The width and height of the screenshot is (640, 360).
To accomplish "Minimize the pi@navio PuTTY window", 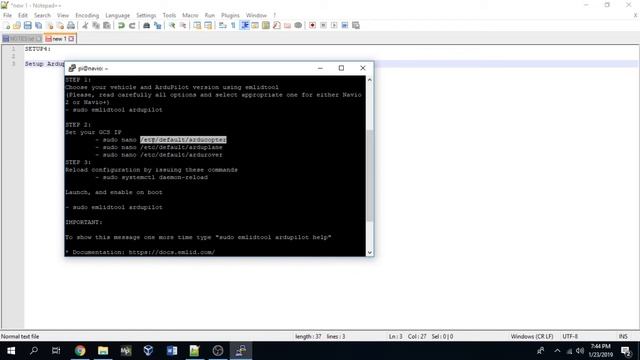I will coord(320,68).
